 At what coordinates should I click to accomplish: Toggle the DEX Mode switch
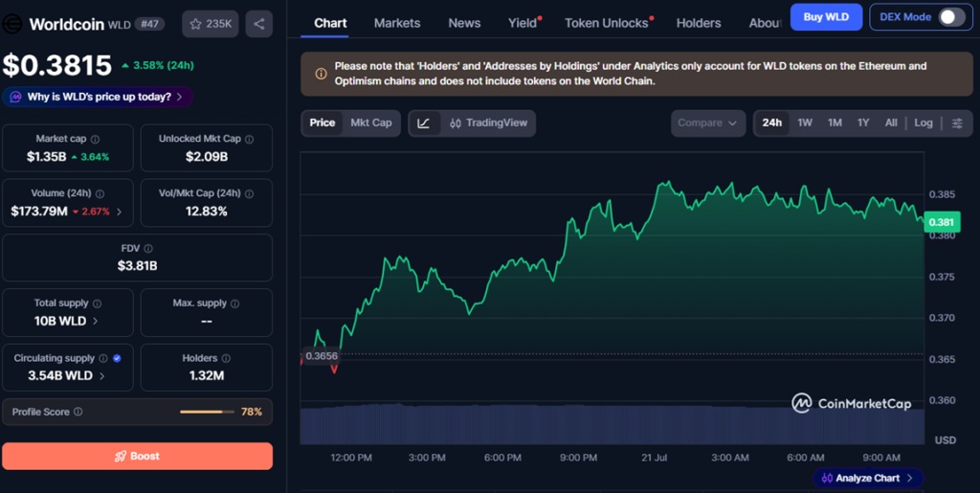[x=951, y=17]
